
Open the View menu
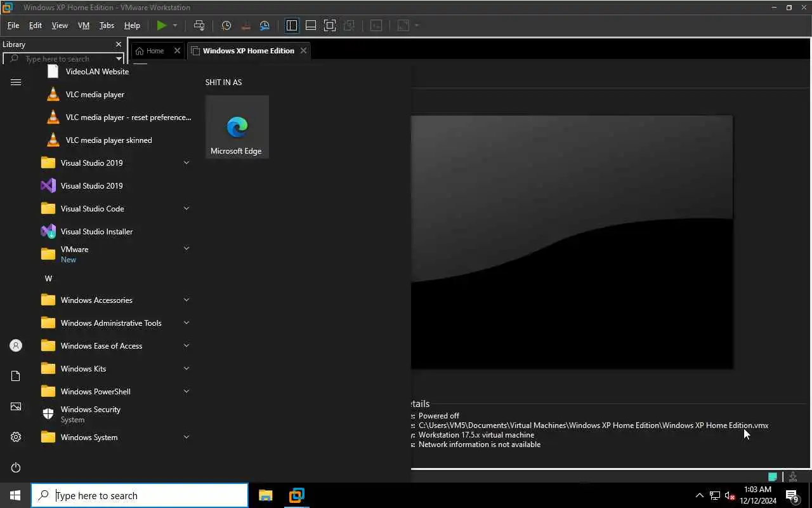pyautogui.click(x=60, y=25)
